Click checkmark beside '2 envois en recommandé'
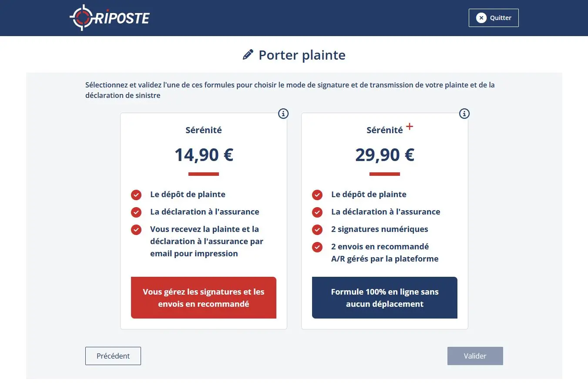Viewport: 588px width, 386px height. tap(317, 247)
